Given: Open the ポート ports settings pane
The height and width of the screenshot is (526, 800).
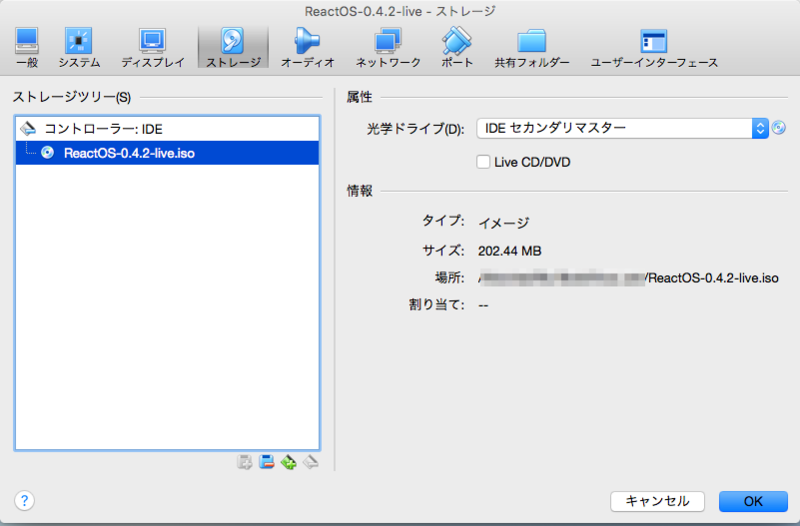Looking at the screenshot, I should tap(457, 47).
